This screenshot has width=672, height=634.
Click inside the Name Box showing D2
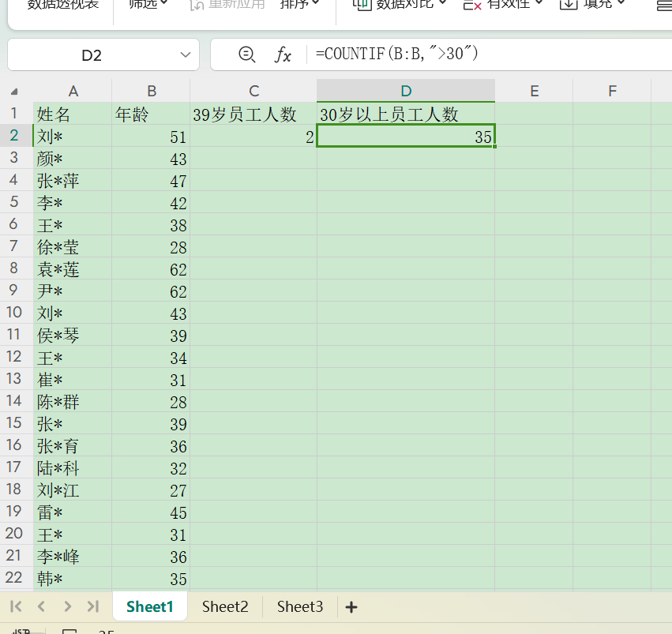[x=92, y=55]
